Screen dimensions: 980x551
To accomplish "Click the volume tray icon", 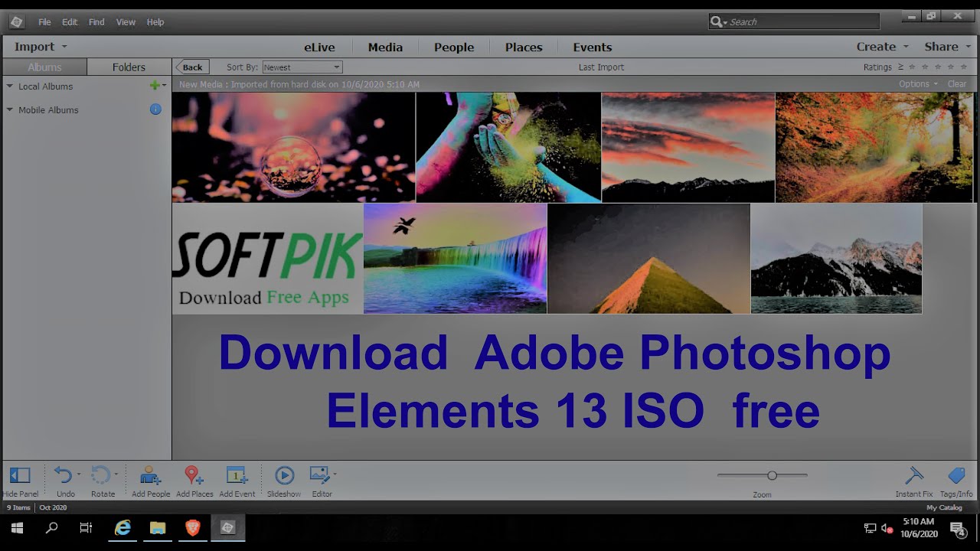I will click(x=887, y=528).
